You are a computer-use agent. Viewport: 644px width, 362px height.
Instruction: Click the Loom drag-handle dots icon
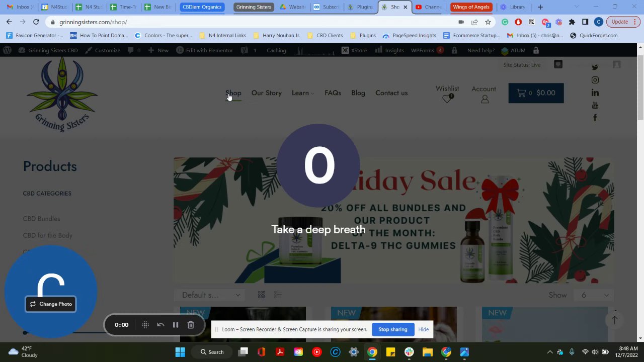point(145,325)
